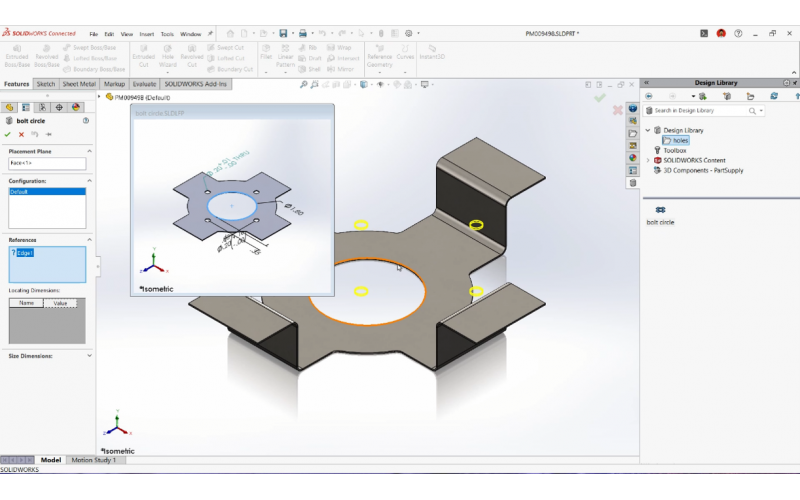This screenshot has height=500, width=800.
Task: Click the Save icon in top toolbar
Action: (283, 34)
